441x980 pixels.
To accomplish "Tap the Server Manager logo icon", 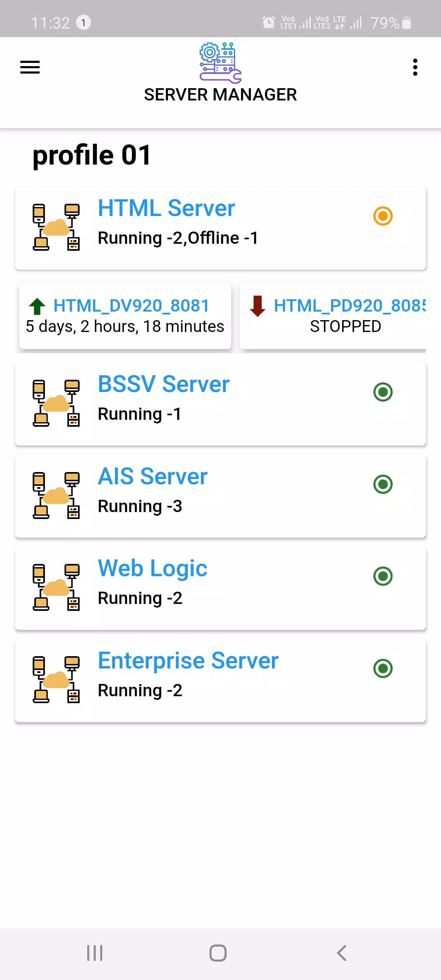I will (x=220, y=62).
